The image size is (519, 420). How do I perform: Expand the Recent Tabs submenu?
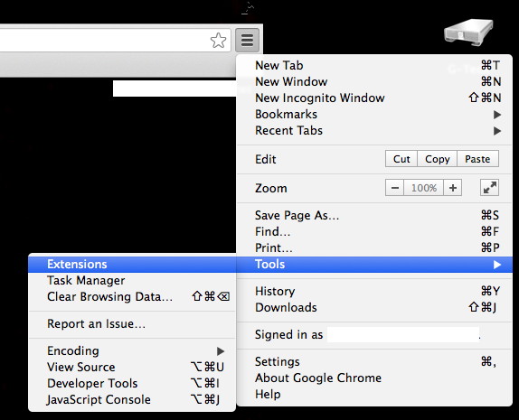pyautogui.click(x=374, y=130)
